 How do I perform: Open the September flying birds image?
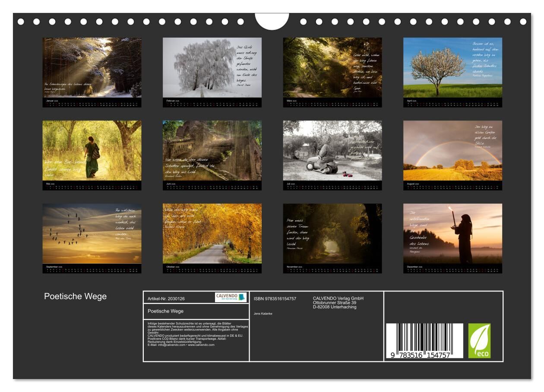pos(92,234)
